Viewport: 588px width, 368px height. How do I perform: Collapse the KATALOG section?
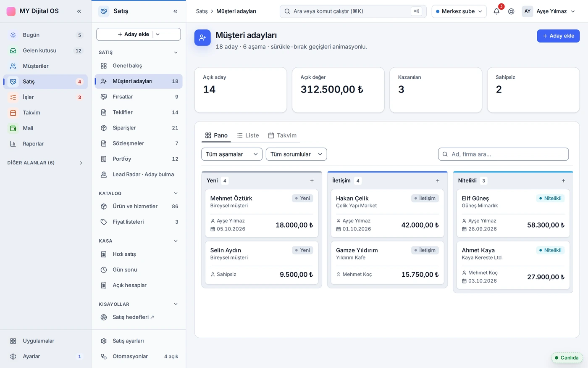click(x=139, y=193)
